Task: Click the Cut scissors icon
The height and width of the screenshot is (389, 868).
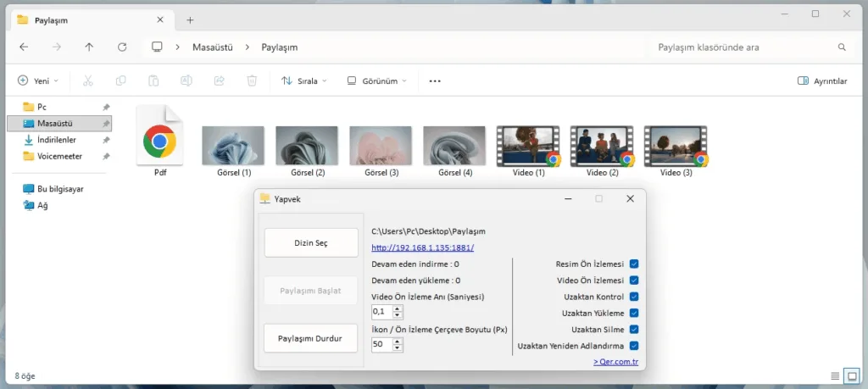Action: pyautogui.click(x=87, y=81)
